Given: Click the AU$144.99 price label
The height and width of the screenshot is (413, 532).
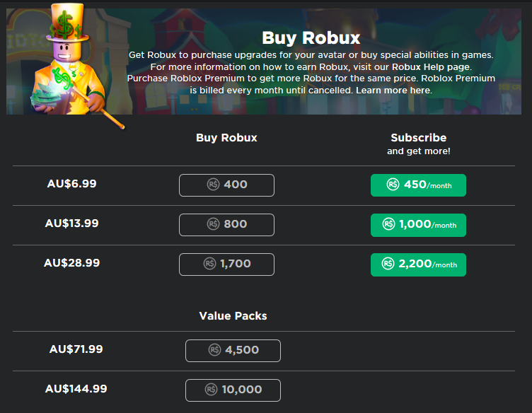Looking at the screenshot, I should [x=76, y=389].
